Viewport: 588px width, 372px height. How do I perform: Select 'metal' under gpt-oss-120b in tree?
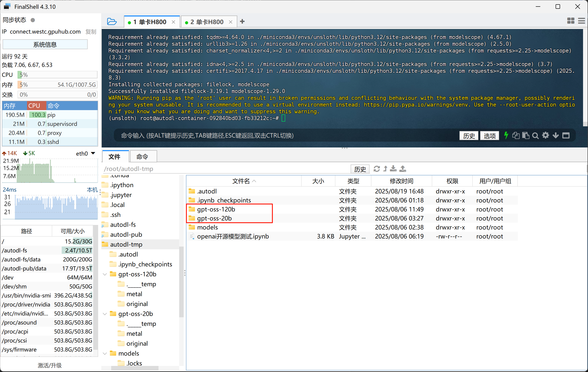point(134,294)
